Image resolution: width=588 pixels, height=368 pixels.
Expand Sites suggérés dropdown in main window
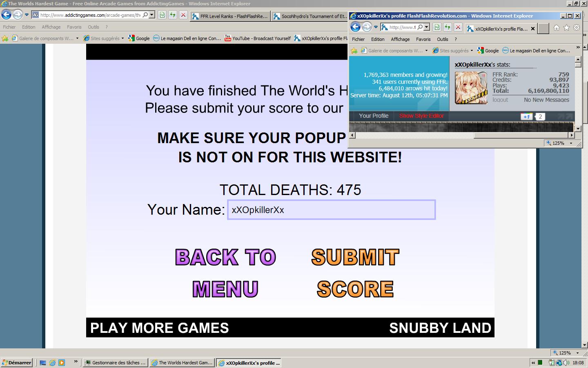(x=122, y=38)
